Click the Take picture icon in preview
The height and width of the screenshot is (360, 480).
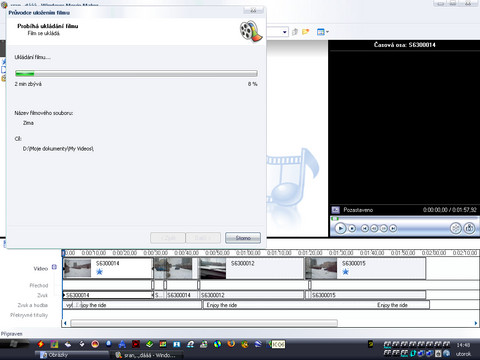[x=470, y=228]
